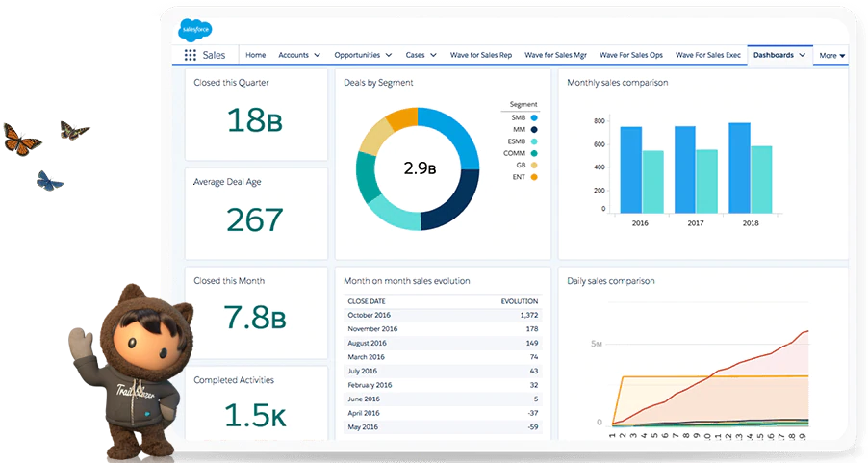868x463 pixels.
Task: Click the Dashboards tab dropdown arrow
Action: pos(803,55)
